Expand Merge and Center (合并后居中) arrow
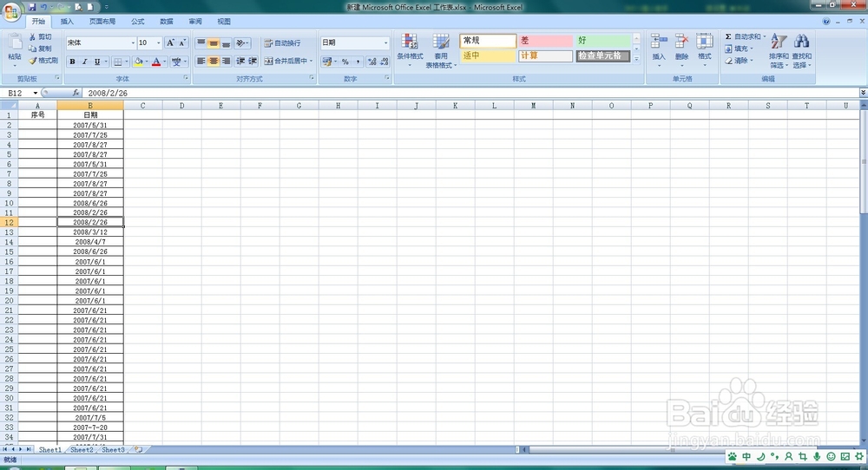868x470 pixels. (311, 61)
